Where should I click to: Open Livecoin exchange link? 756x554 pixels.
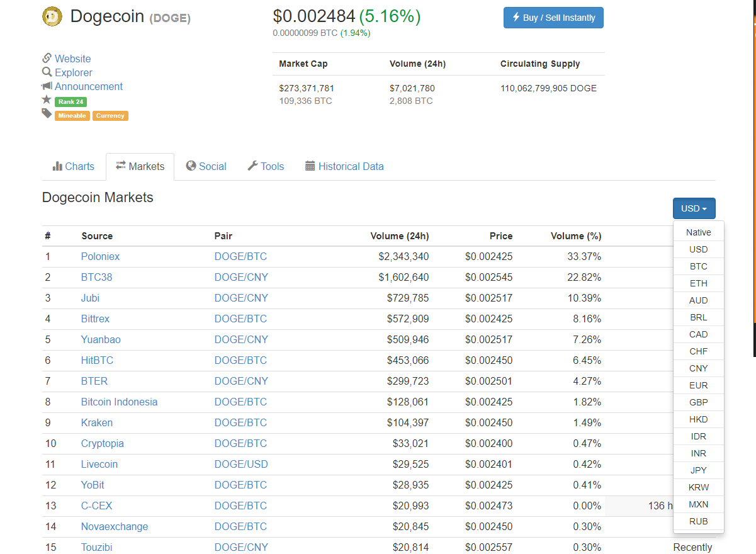pos(99,464)
